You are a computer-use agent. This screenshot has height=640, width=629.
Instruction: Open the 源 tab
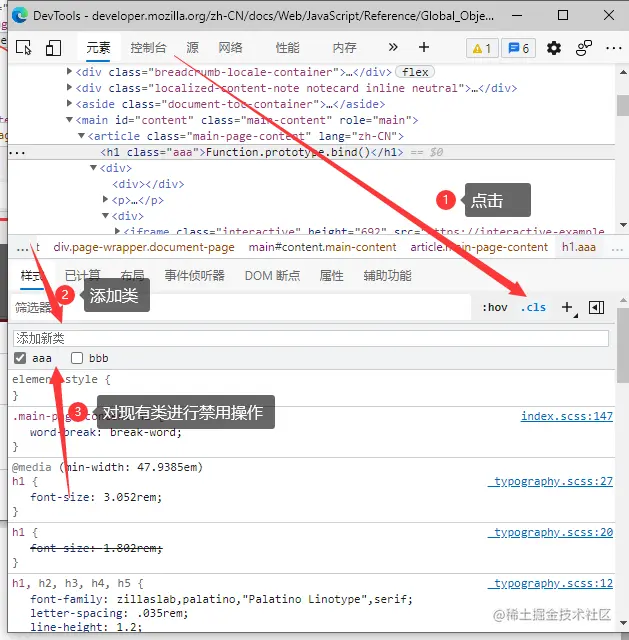coord(192,48)
